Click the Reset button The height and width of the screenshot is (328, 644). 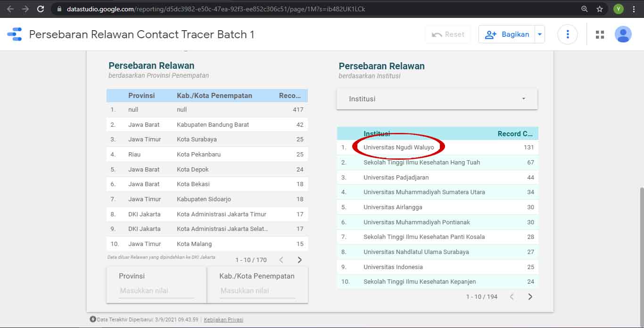click(448, 34)
